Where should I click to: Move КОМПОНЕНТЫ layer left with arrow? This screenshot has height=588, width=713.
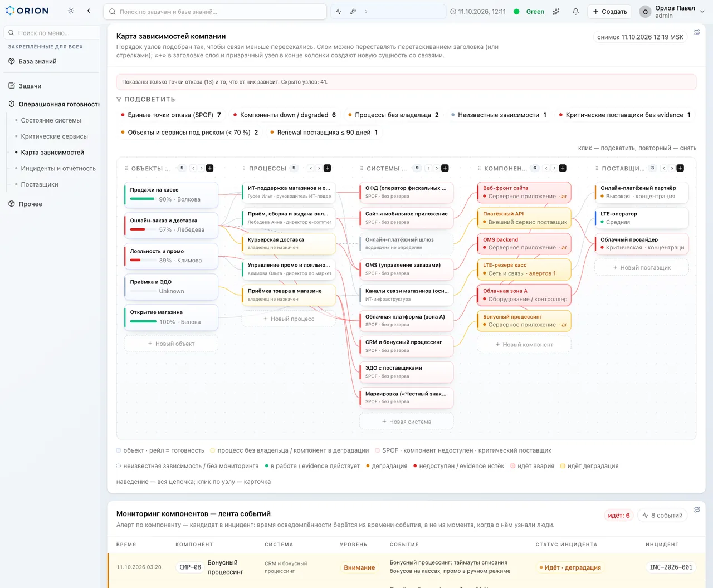546,168
